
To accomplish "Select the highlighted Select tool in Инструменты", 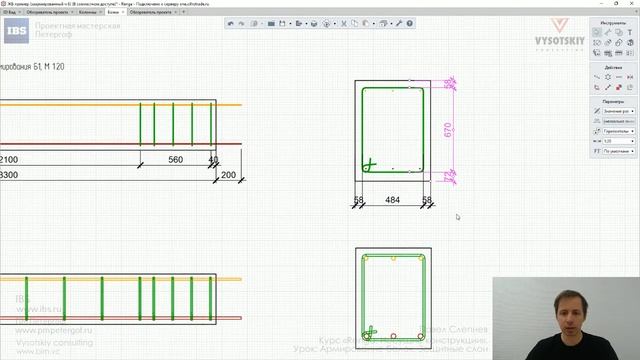I will [597, 32].
